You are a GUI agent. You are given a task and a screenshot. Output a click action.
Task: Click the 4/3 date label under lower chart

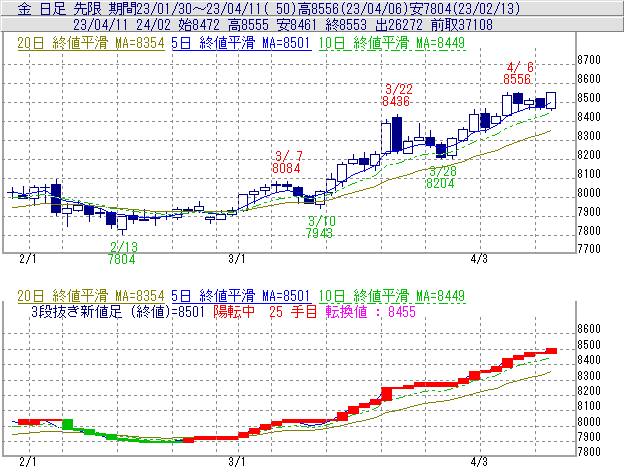(479, 462)
